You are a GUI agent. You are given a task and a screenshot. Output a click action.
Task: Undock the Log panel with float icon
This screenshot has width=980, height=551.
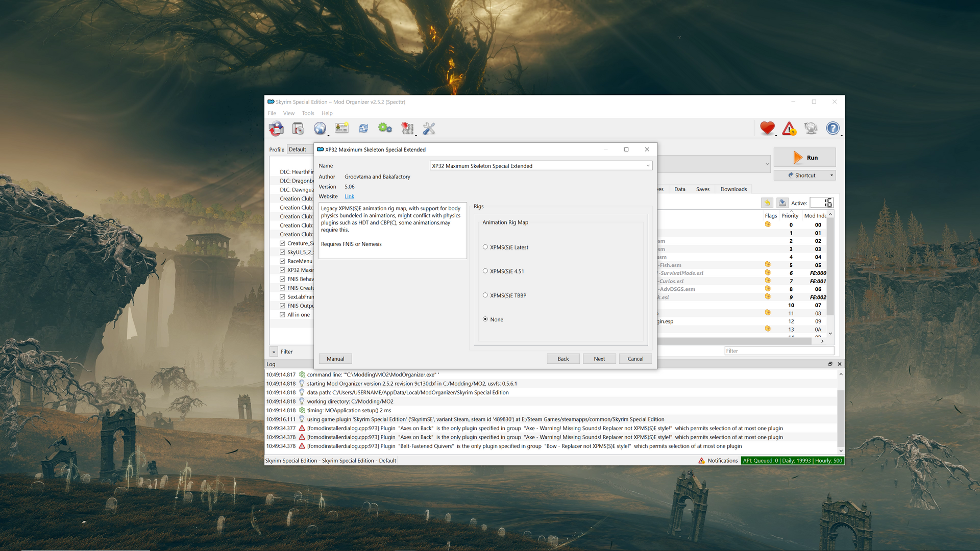click(830, 364)
